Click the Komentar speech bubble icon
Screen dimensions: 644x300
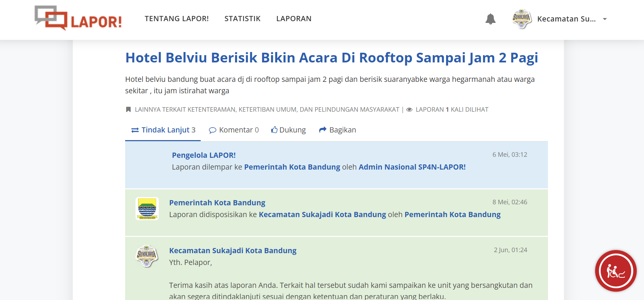pyautogui.click(x=212, y=130)
